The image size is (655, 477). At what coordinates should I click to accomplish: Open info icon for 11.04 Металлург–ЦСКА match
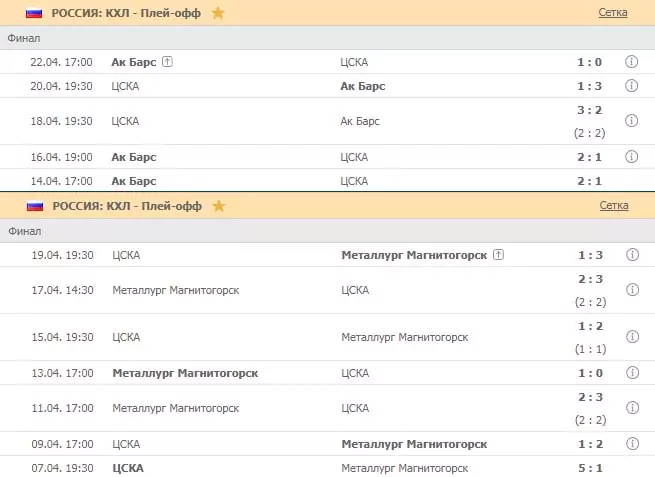click(632, 408)
